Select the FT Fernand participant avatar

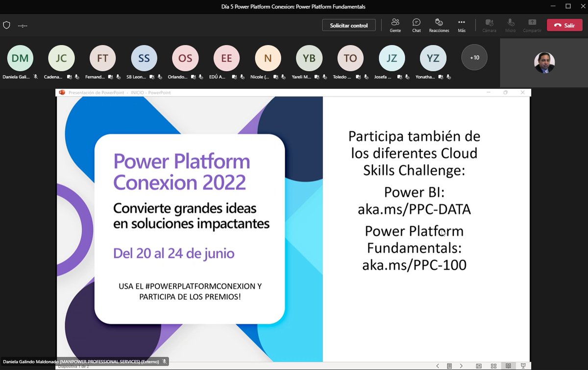[102, 58]
